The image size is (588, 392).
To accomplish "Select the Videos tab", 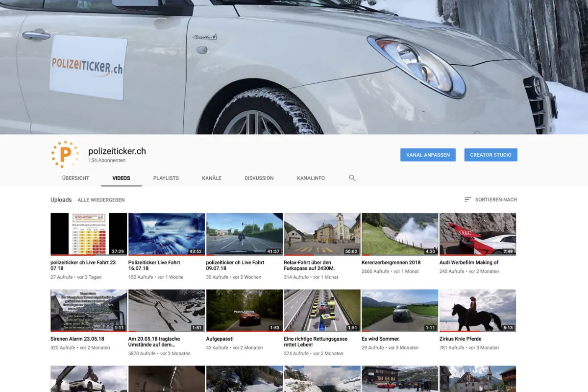I will [x=121, y=178].
